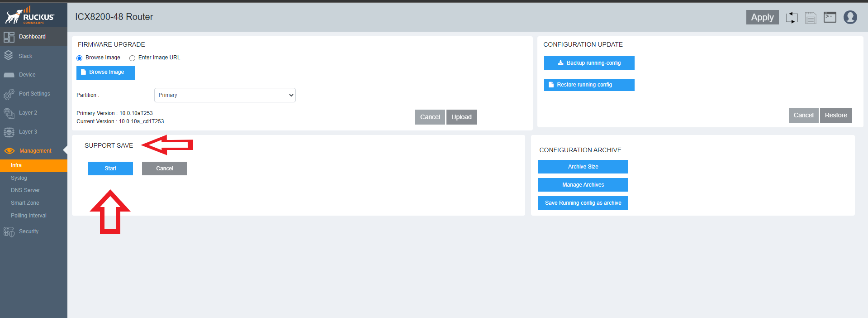Start the support save

110,169
